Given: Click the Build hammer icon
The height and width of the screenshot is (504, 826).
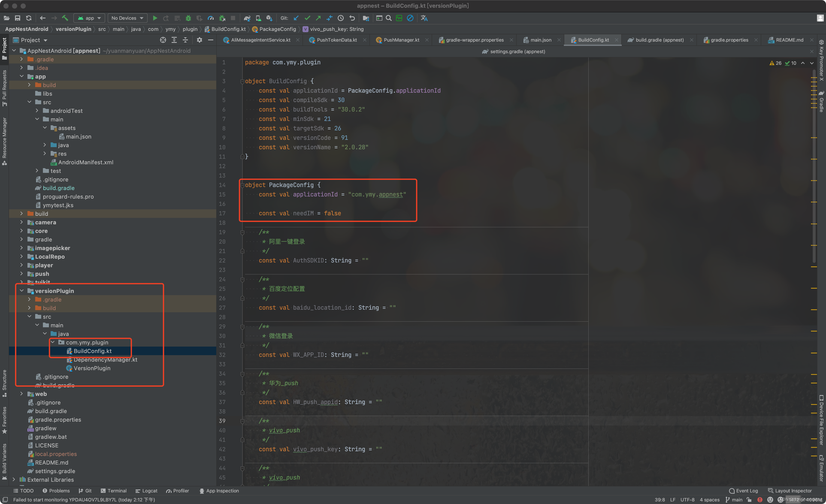Looking at the screenshot, I should pos(65,18).
